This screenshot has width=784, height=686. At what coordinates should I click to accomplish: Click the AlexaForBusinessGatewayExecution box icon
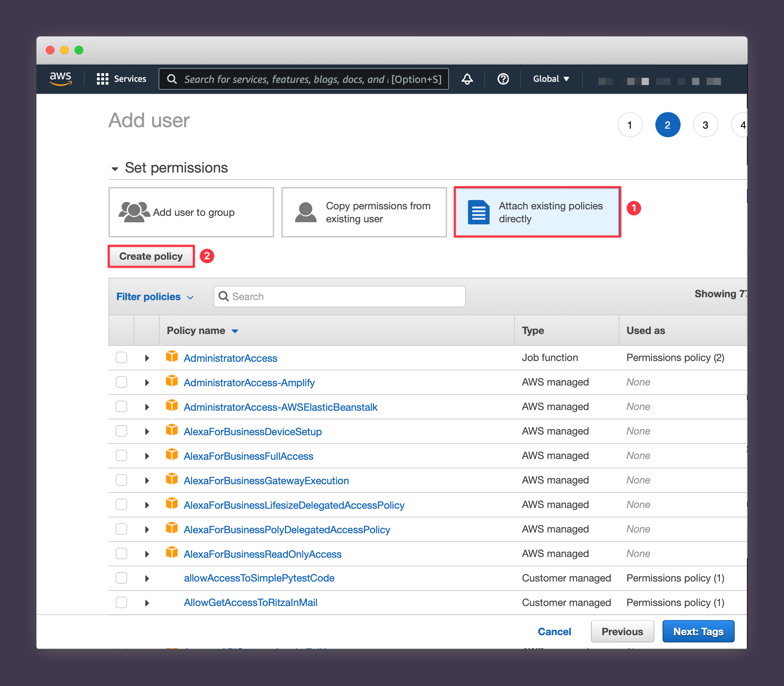pos(172,479)
